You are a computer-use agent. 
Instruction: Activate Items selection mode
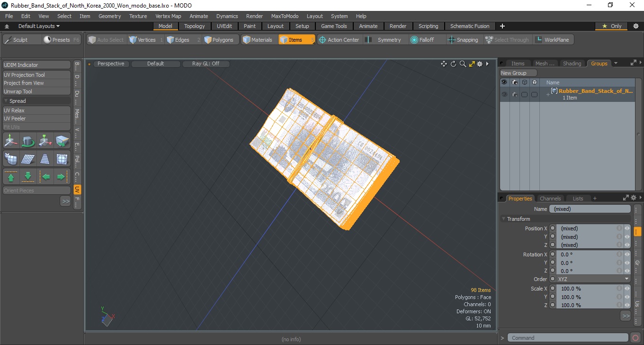296,40
